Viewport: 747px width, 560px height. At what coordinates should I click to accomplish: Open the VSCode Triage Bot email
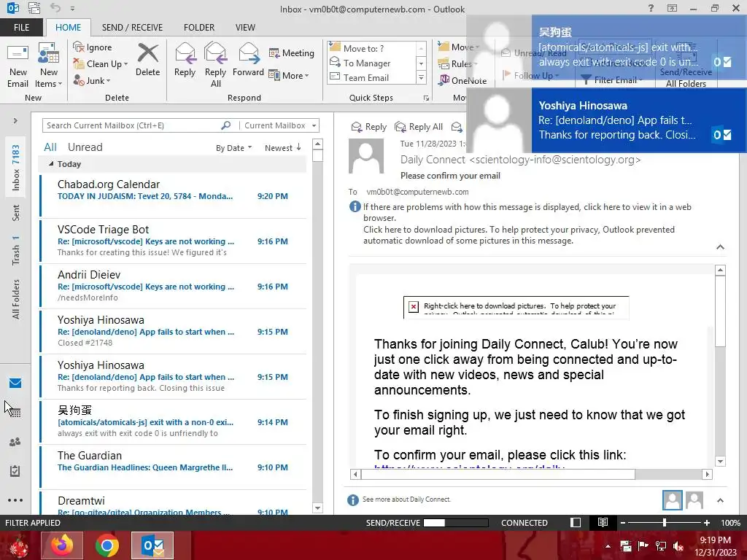[174, 241]
